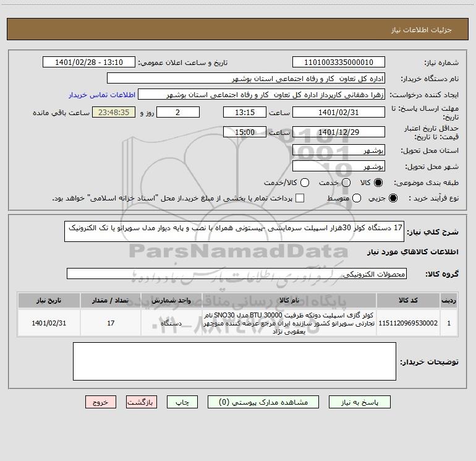Click the need date cell 1401/02/31

[49, 323]
